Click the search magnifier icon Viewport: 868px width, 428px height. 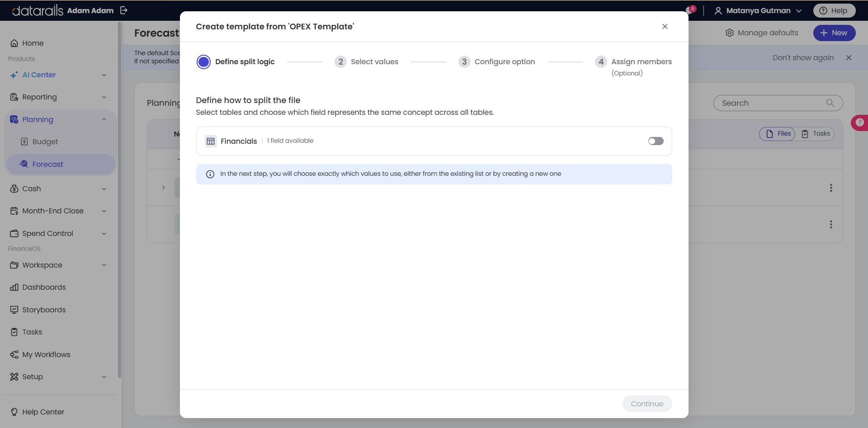click(830, 103)
